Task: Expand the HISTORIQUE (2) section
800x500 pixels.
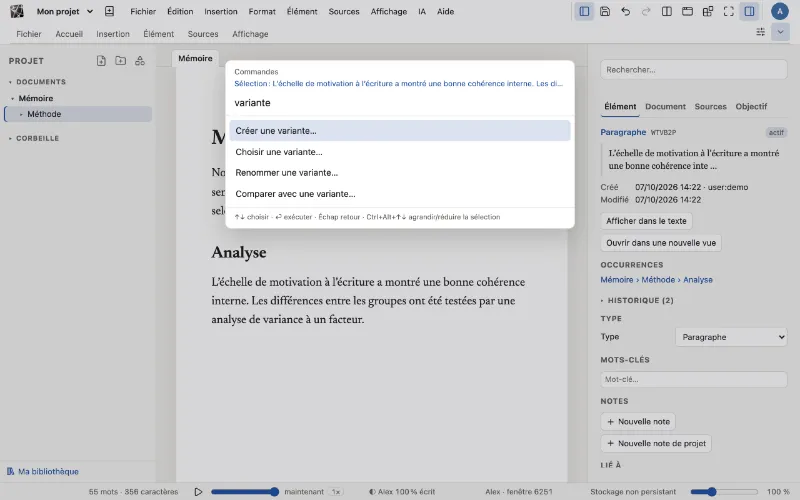Action: pos(602,301)
